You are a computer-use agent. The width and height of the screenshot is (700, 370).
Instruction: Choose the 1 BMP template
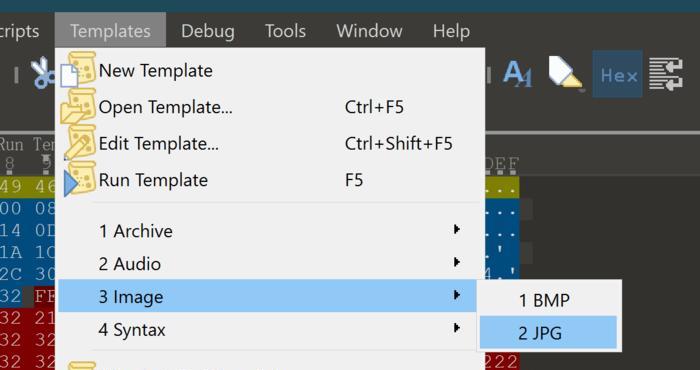point(548,300)
